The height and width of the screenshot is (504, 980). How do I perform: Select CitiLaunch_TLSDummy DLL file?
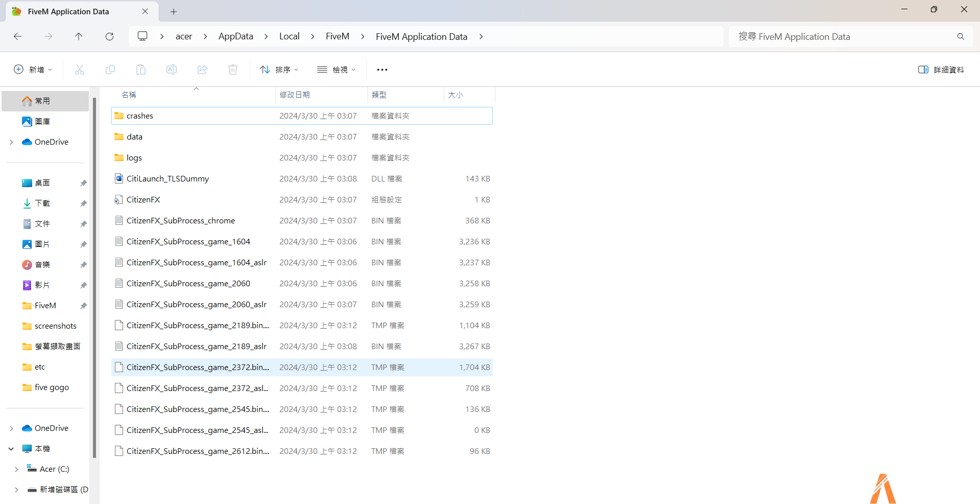[302, 179]
